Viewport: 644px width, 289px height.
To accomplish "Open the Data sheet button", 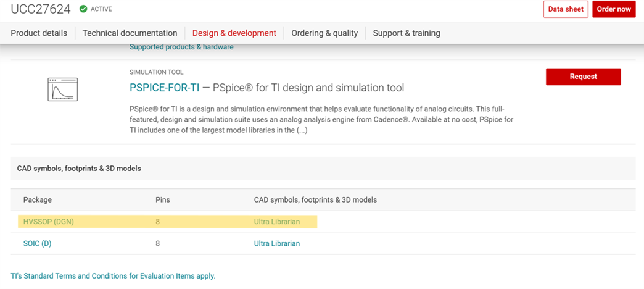I will (566, 9).
